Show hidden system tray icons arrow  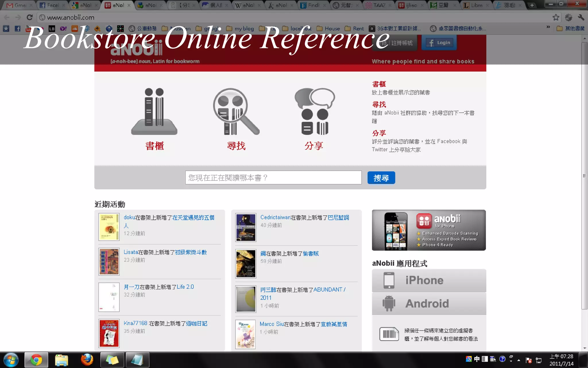point(519,360)
